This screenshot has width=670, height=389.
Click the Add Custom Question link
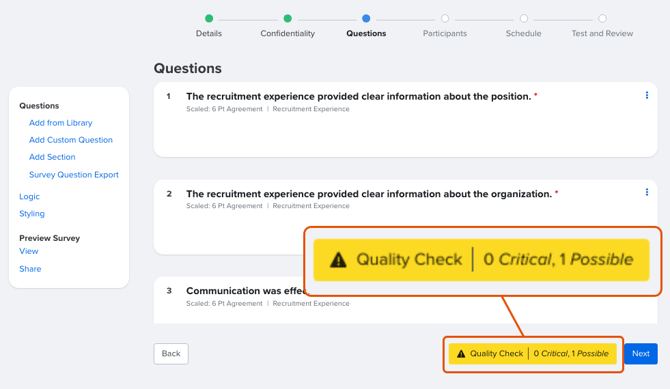[x=71, y=140]
